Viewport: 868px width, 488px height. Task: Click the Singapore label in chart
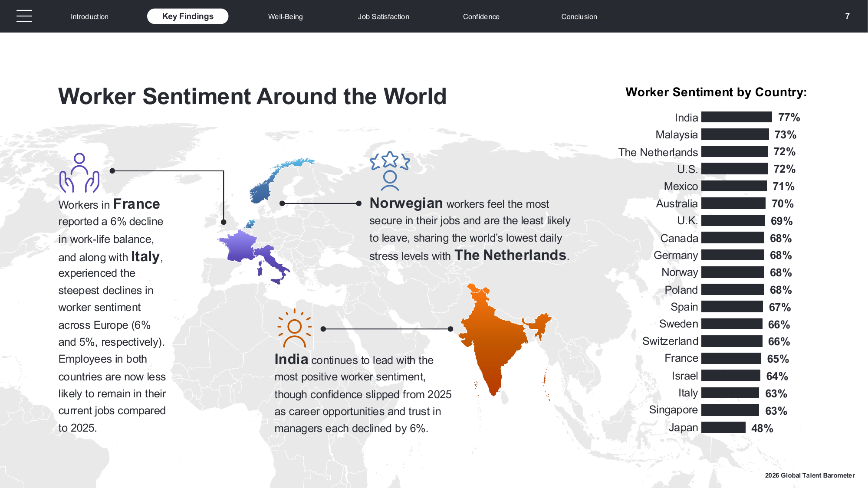[x=673, y=410]
